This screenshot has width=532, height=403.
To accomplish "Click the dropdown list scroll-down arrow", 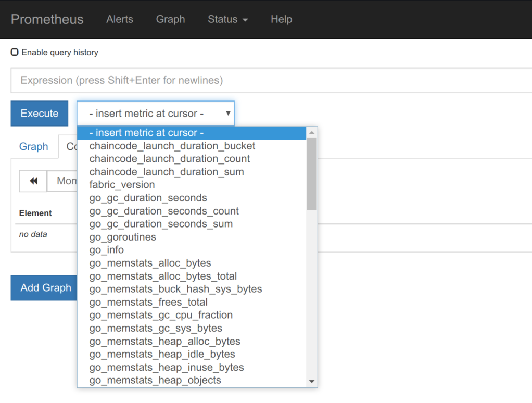I will [312, 381].
